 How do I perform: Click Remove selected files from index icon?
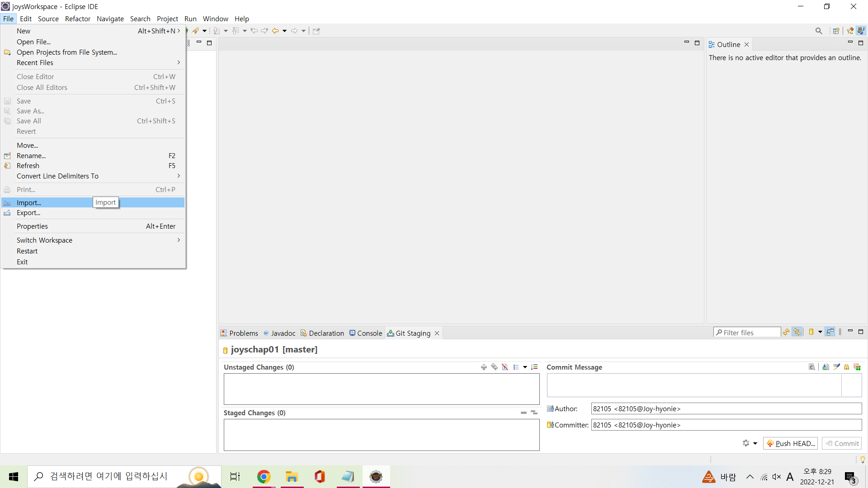(524, 413)
